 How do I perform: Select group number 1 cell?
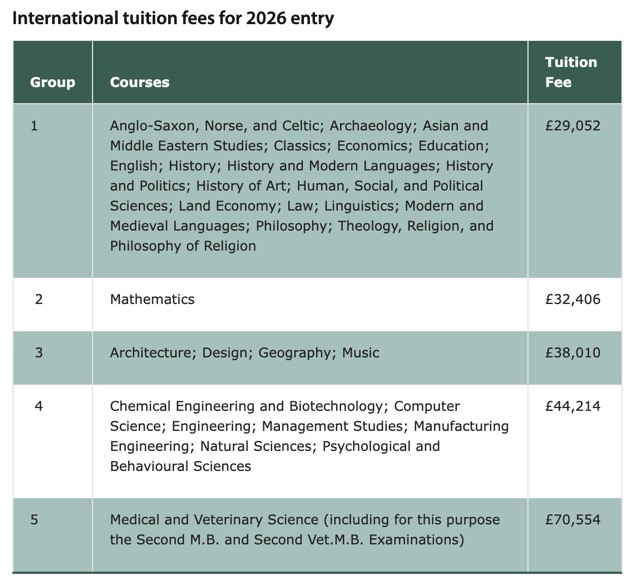[35, 126]
